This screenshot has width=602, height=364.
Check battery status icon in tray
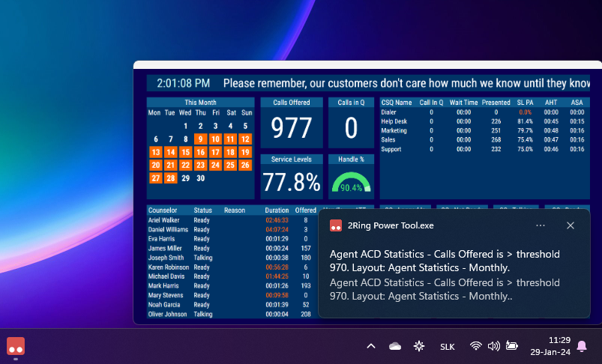511,345
